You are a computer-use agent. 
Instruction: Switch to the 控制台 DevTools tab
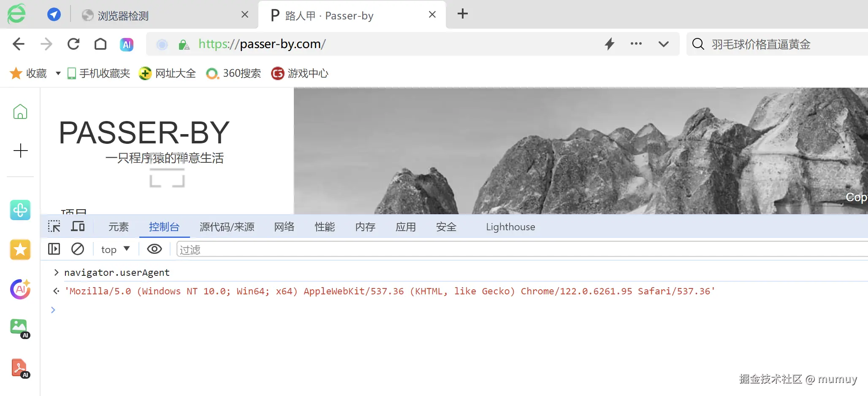pyautogui.click(x=164, y=227)
